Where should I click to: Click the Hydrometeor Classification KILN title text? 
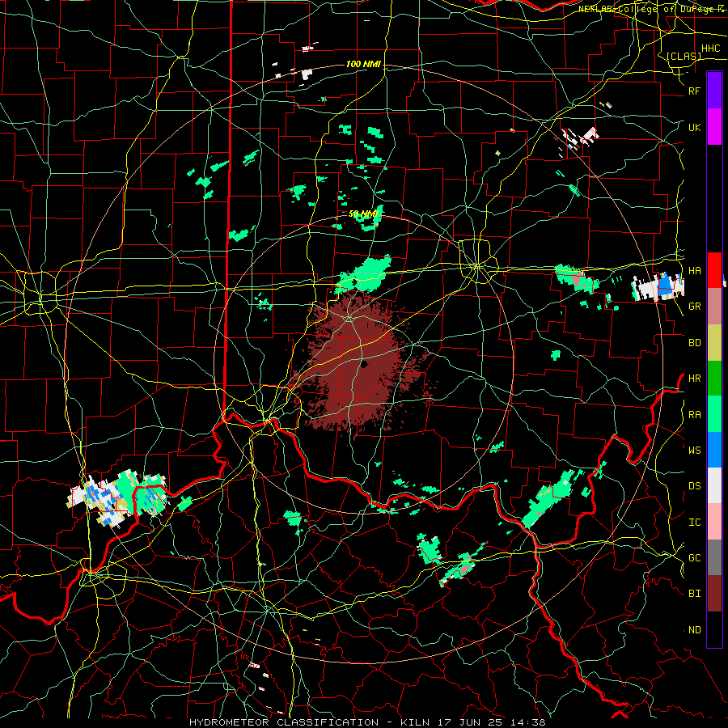(x=367, y=722)
